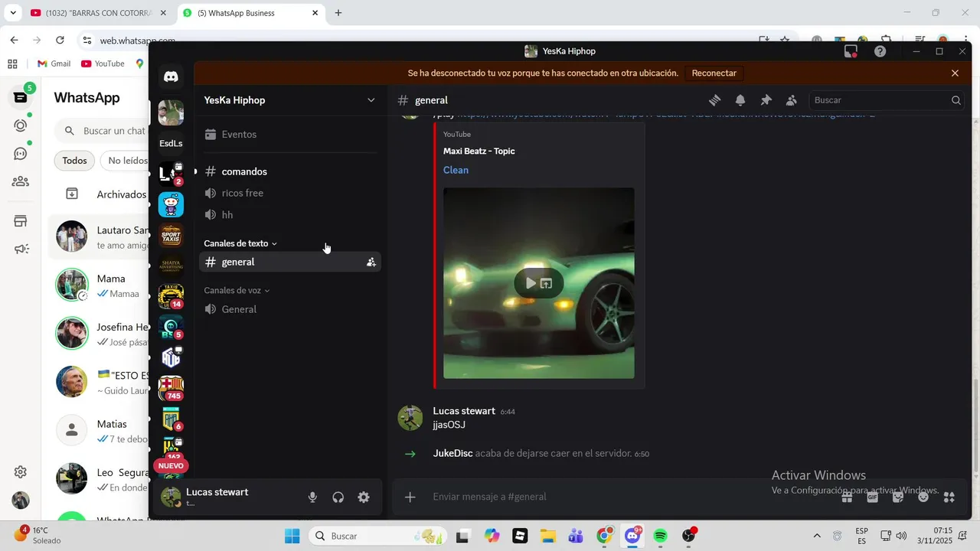Open notification settings bell in Discord
The height and width of the screenshot is (551, 980).
coord(740,100)
